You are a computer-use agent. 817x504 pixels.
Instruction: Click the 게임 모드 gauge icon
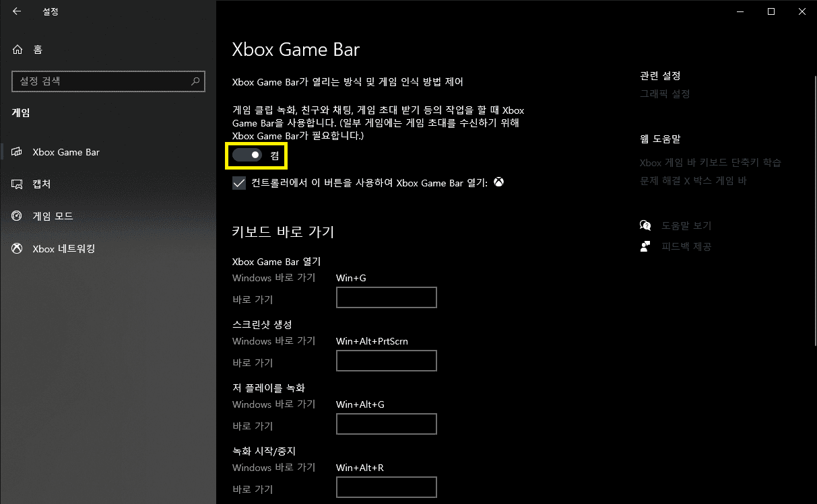18,217
